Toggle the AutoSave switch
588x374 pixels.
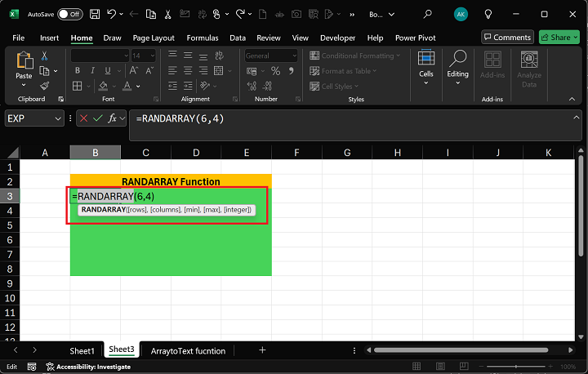click(x=70, y=14)
